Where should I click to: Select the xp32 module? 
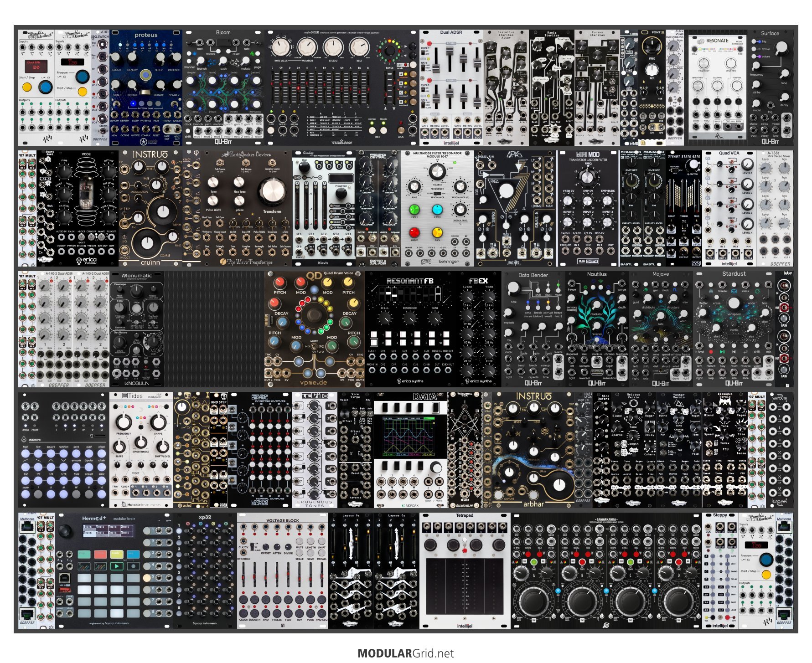[205, 570]
